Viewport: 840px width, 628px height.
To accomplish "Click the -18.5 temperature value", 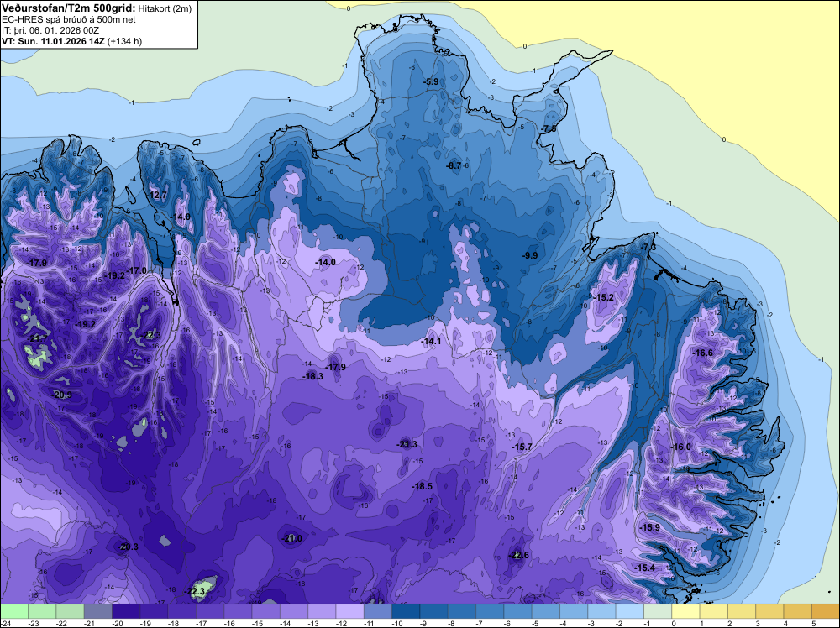I will point(423,487).
